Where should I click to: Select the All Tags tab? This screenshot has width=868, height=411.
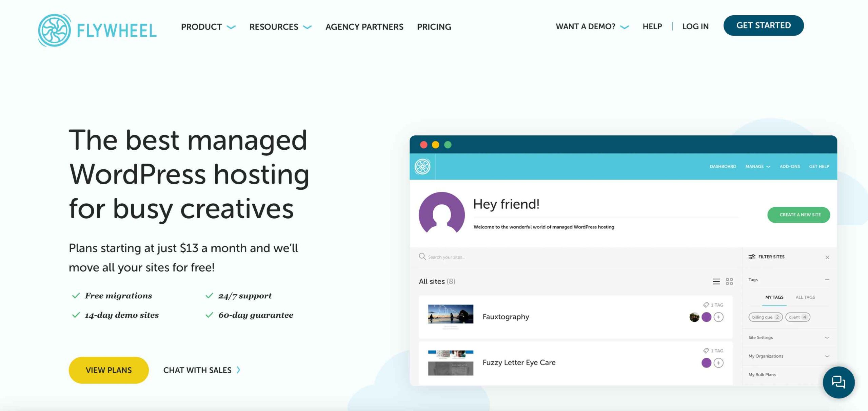(805, 297)
